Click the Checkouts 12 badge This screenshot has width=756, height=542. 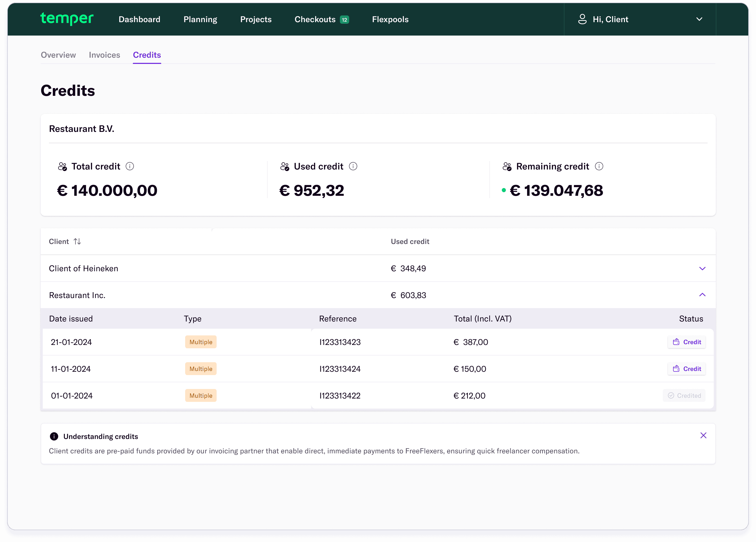pyautogui.click(x=344, y=20)
